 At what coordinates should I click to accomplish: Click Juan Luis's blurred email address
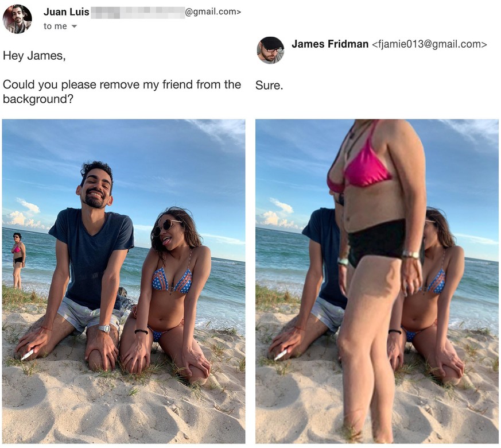tap(166, 12)
